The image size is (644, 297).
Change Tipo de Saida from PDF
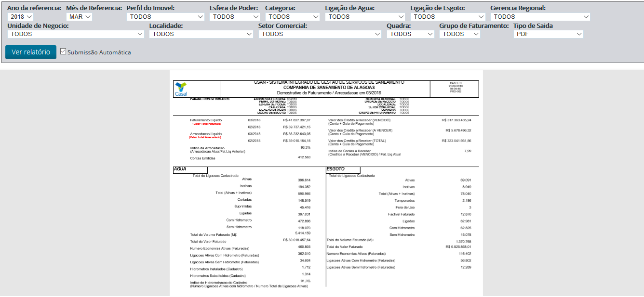coord(548,34)
